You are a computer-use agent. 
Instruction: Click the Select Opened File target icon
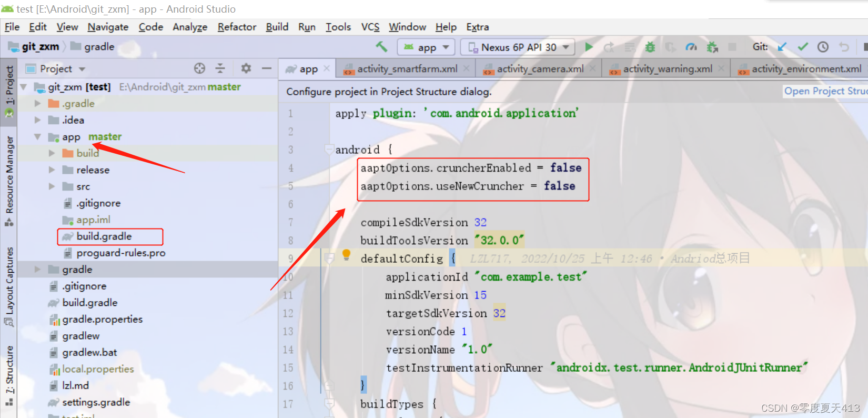pyautogui.click(x=199, y=68)
